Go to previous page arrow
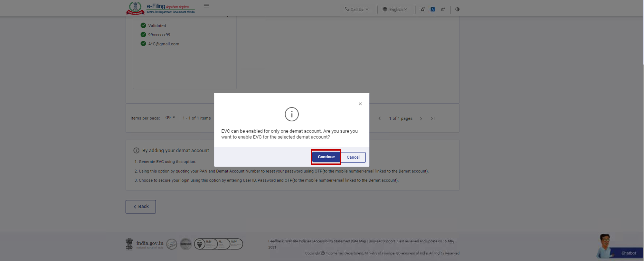This screenshot has width=644, height=261. (380, 118)
